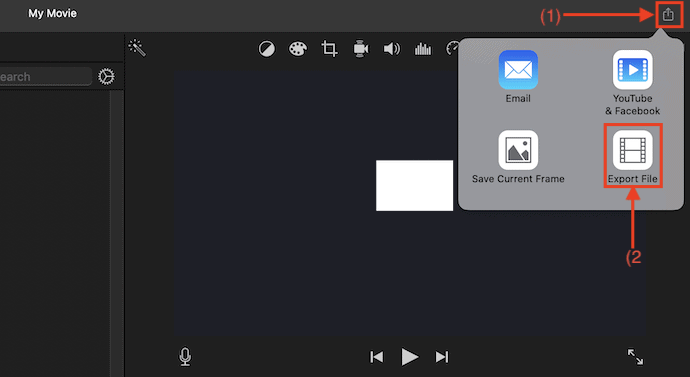Open the volume adjustment tool
Viewport: 690px width, 377px height.
392,49
